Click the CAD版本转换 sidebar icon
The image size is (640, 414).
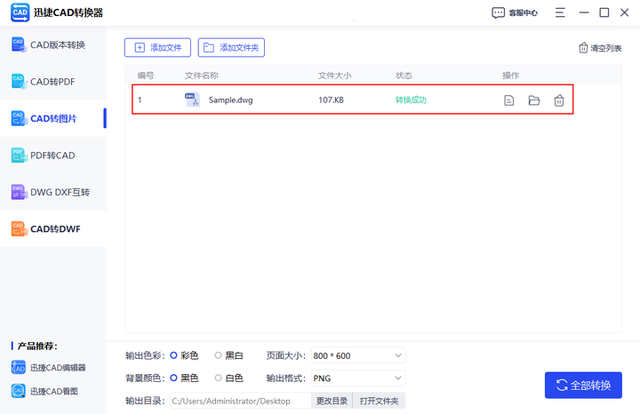pos(18,45)
